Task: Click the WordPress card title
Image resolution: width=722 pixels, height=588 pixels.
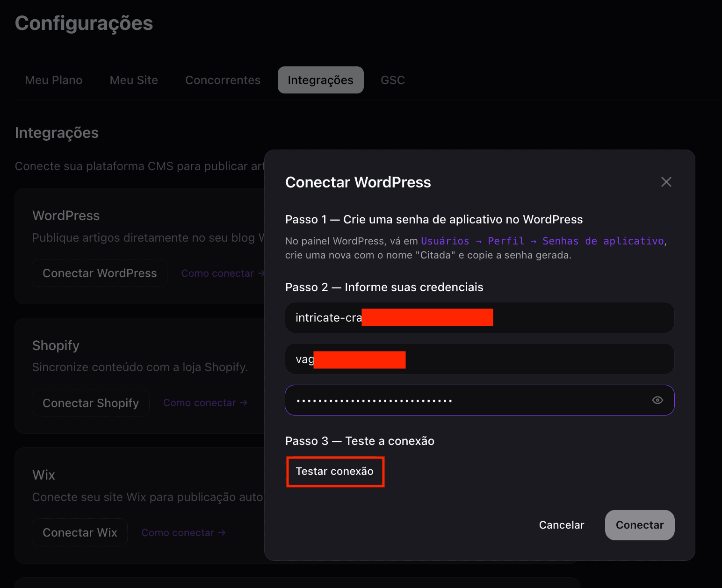Action: (66, 215)
